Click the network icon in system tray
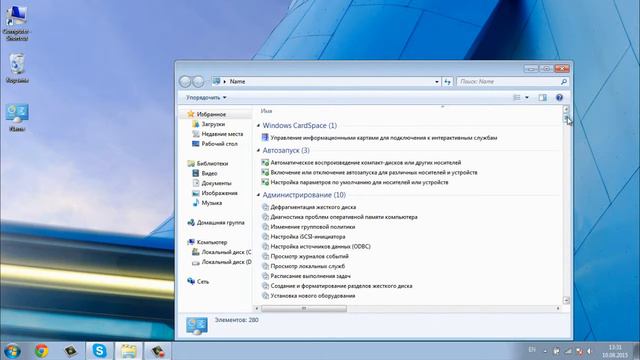The width and height of the screenshot is (640, 360). click(x=568, y=351)
